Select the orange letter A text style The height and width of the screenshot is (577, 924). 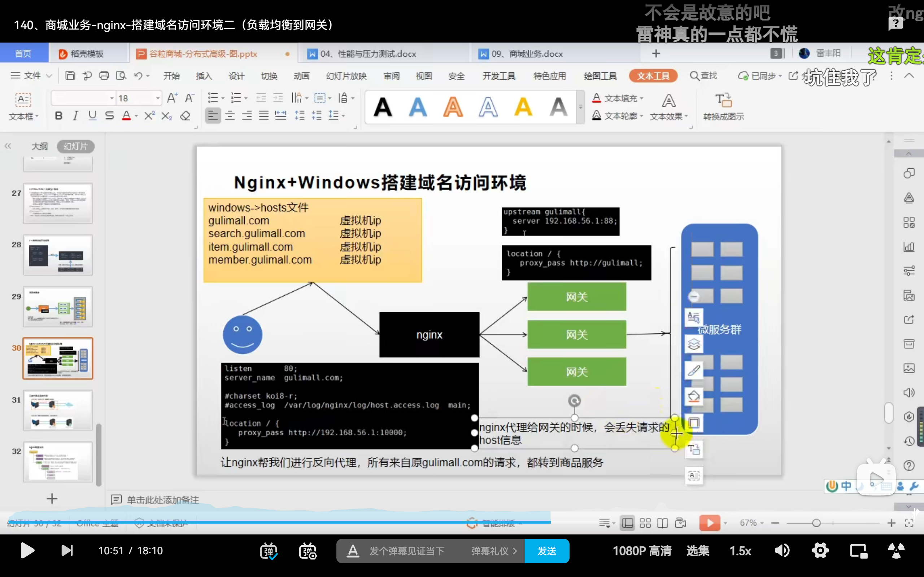click(x=453, y=107)
